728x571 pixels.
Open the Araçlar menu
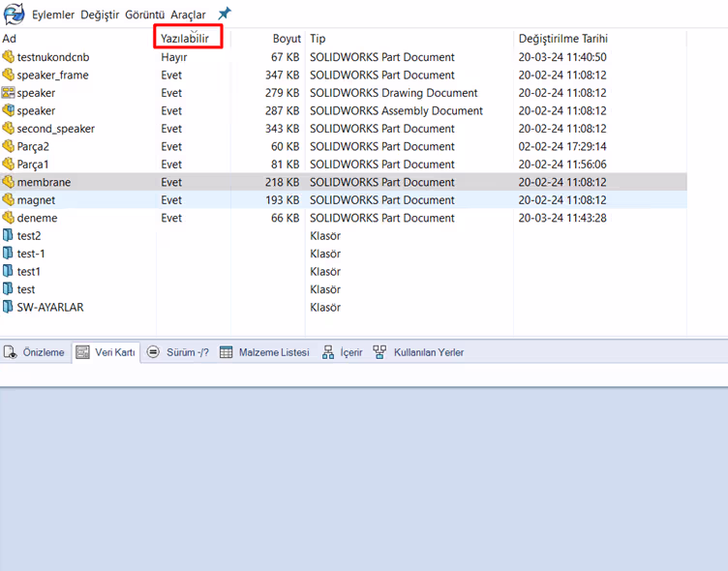[188, 15]
